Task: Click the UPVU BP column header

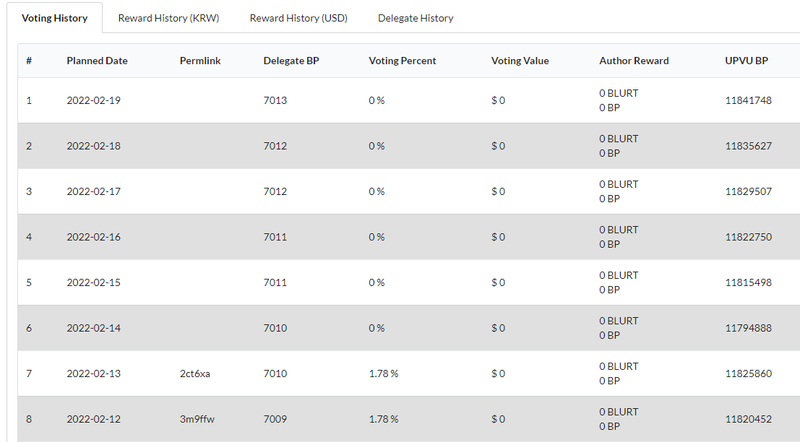Action: (x=746, y=61)
